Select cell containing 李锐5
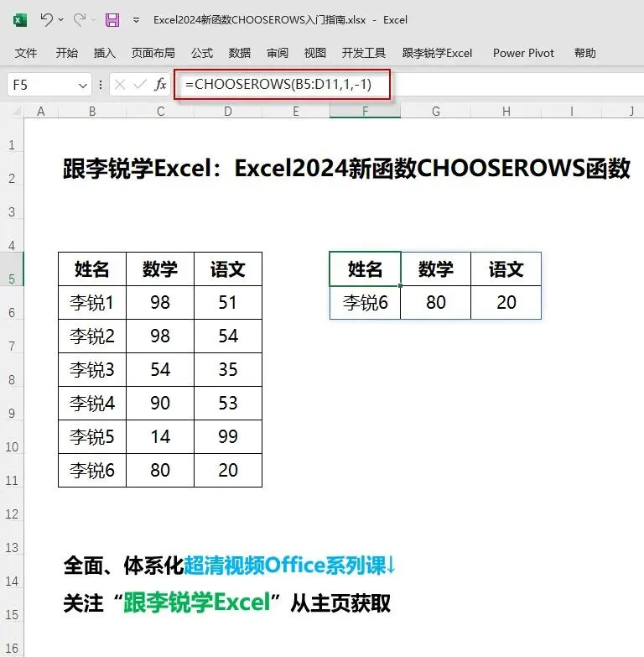644x657 pixels. 92,436
